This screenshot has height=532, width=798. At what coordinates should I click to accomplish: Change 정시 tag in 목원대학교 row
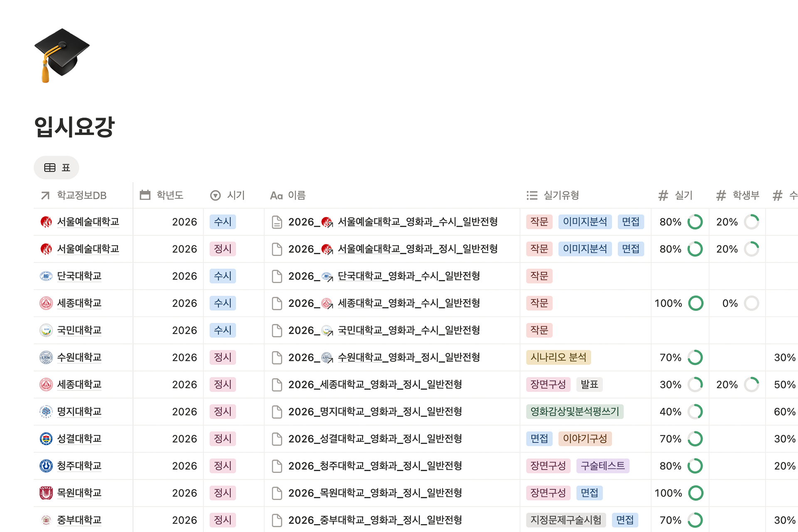click(x=223, y=493)
